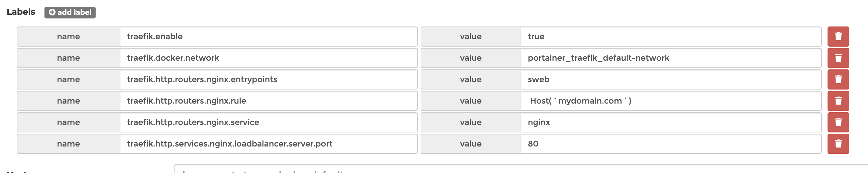The width and height of the screenshot is (868, 173).
Task: Edit the traefik.enable name field
Action: (268, 37)
